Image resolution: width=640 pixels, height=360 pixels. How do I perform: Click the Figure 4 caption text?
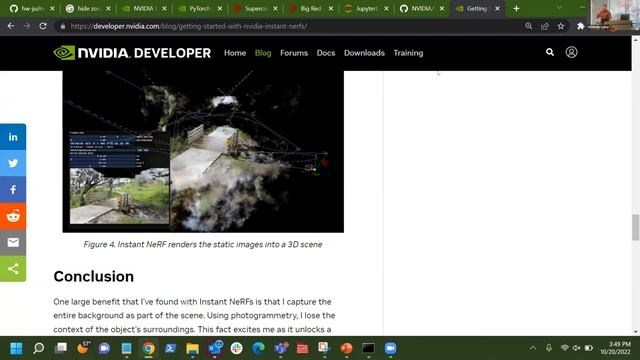point(203,244)
